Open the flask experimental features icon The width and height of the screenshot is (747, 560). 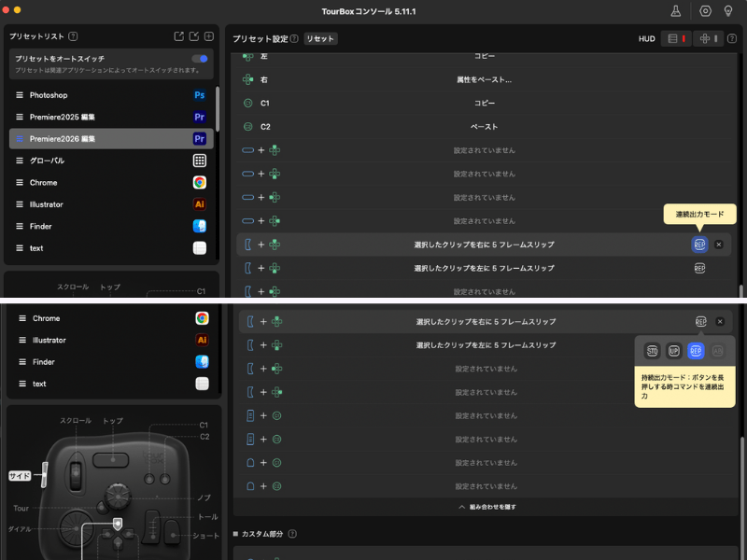coord(676,11)
